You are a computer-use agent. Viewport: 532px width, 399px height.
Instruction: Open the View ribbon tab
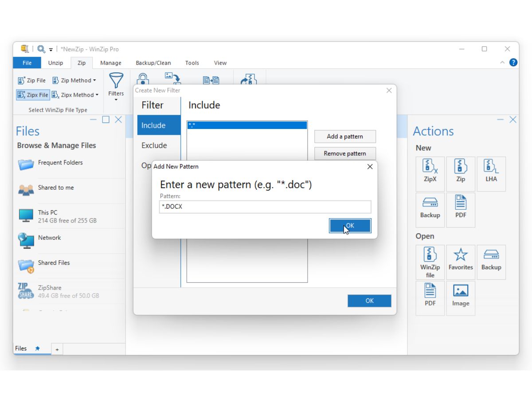click(x=220, y=63)
